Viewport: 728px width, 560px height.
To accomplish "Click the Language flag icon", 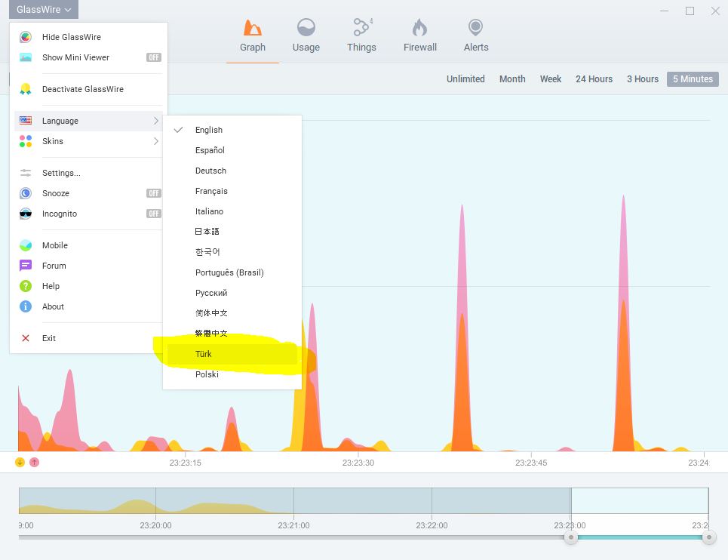I will pos(26,121).
